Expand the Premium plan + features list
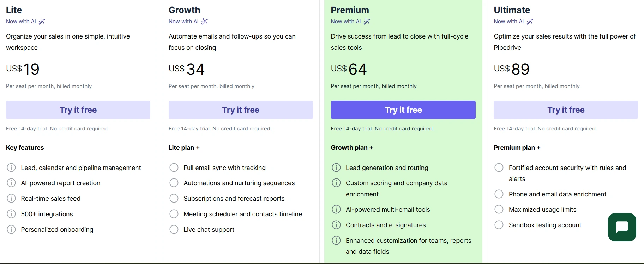Viewport: 644px width, 264px height. tap(517, 148)
